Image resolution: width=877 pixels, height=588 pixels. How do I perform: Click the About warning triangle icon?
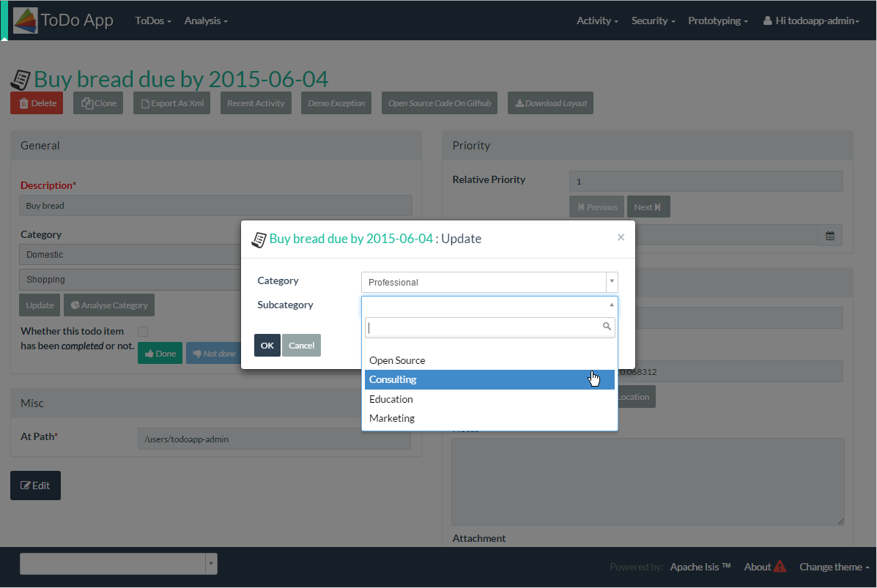point(780,566)
